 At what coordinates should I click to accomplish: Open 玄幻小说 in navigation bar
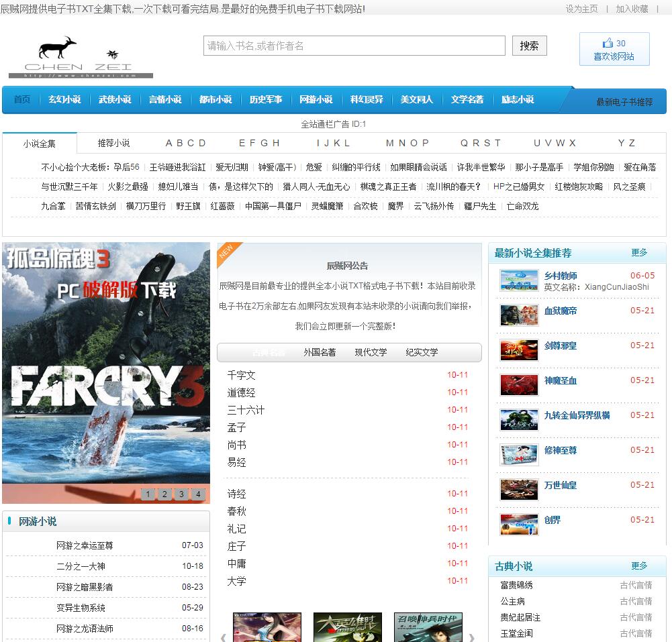click(64, 99)
